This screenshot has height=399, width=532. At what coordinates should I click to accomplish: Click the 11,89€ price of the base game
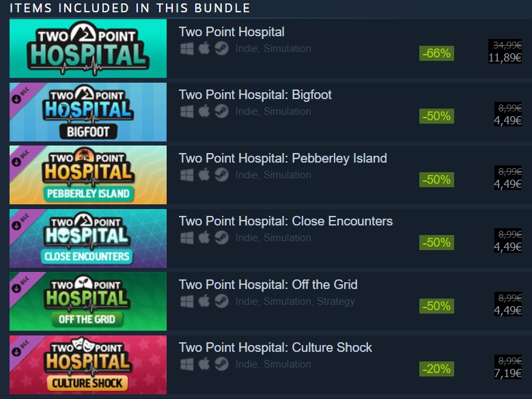(505, 57)
